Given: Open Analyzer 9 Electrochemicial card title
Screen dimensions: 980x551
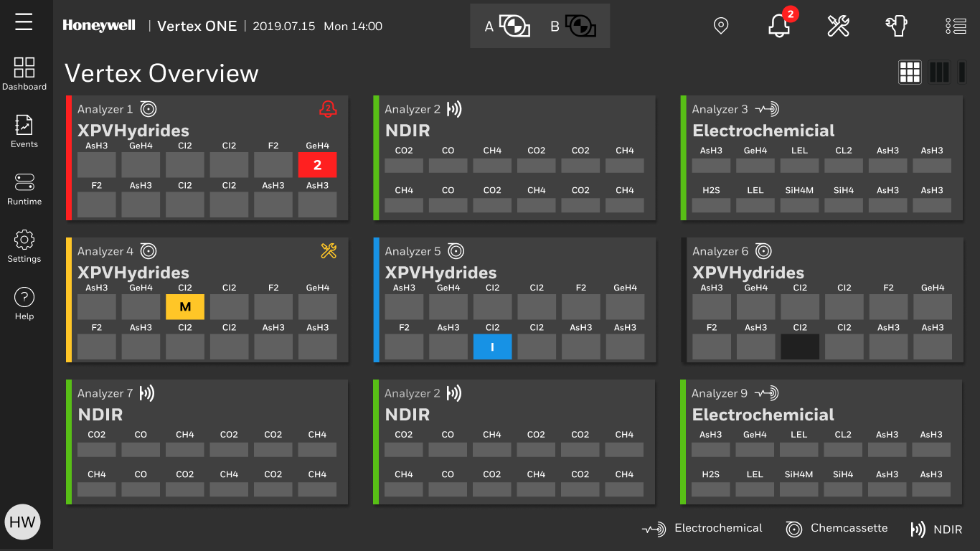Looking at the screenshot, I should click(x=763, y=415).
